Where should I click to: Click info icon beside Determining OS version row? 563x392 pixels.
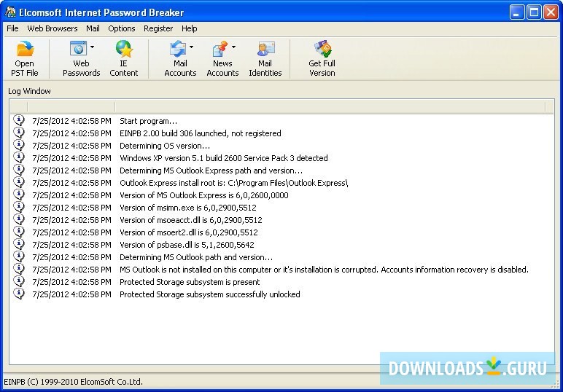tap(19, 145)
